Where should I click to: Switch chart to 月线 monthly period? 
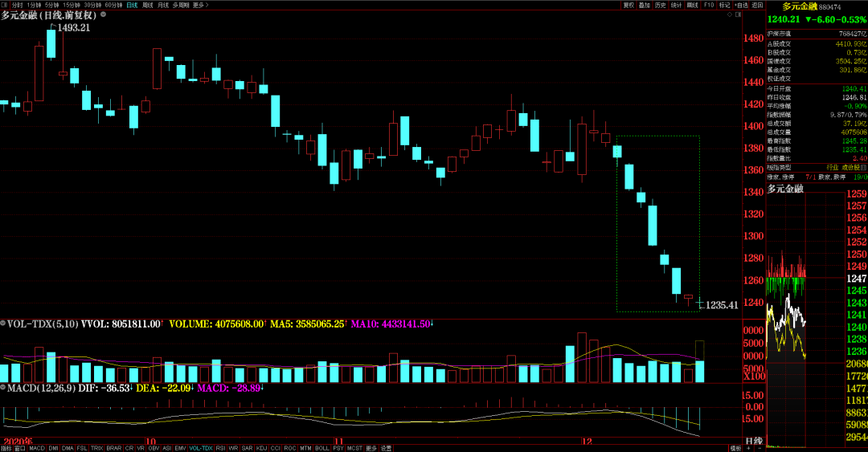tap(163, 5)
